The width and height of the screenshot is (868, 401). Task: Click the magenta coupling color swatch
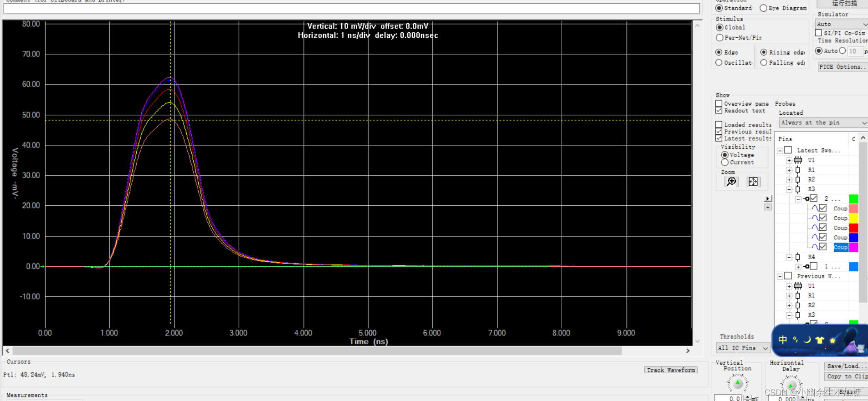853,247
